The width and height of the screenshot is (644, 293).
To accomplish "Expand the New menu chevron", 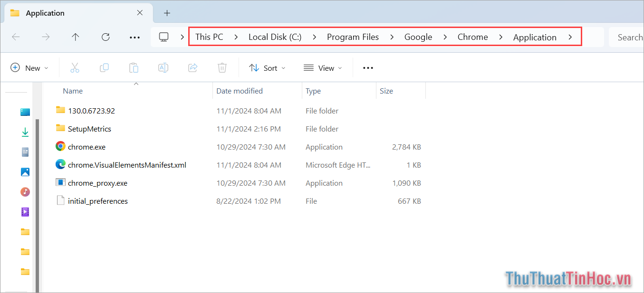I will point(47,67).
